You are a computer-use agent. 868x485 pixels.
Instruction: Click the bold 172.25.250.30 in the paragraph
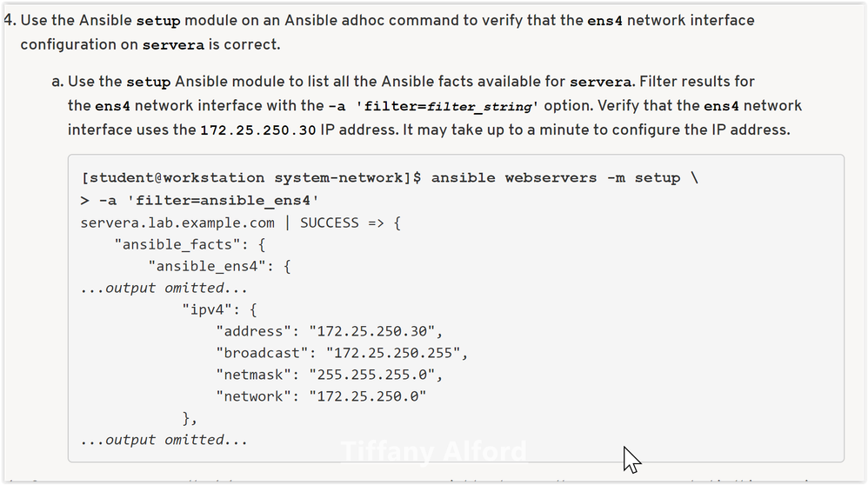(257, 130)
